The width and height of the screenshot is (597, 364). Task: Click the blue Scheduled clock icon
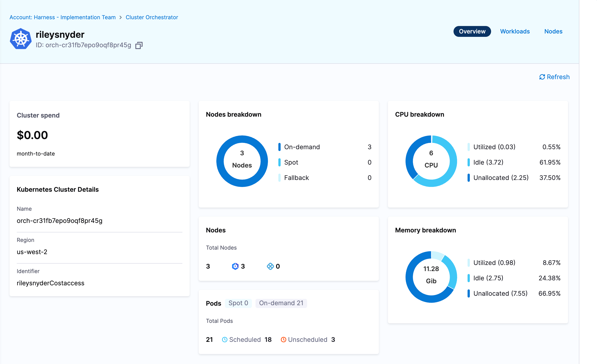click(x=224, y=340)
